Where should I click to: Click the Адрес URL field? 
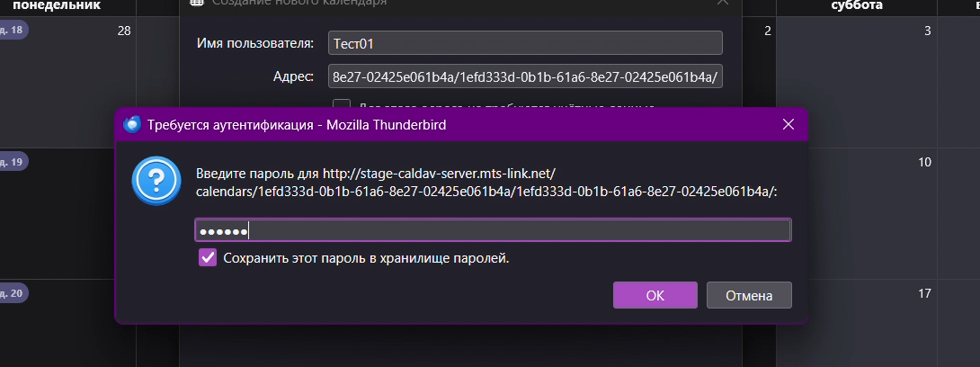(525, 76)
